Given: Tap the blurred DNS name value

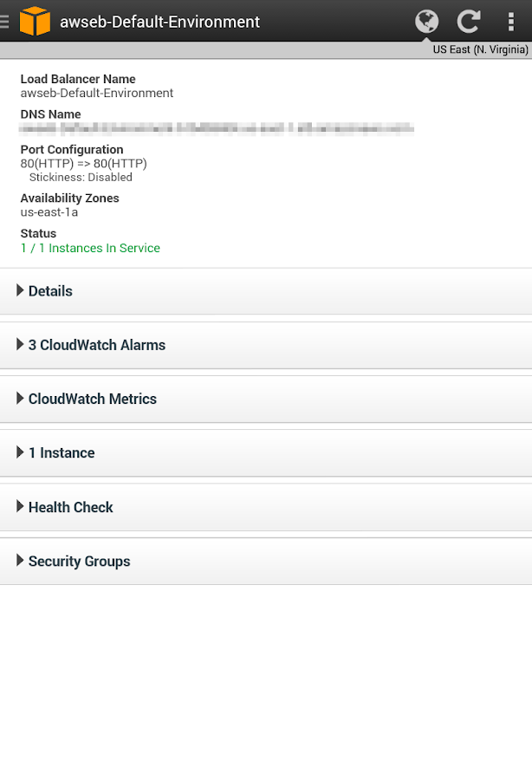Looking at the screenshot, I should pyautogui.click(x=217, y=129).
